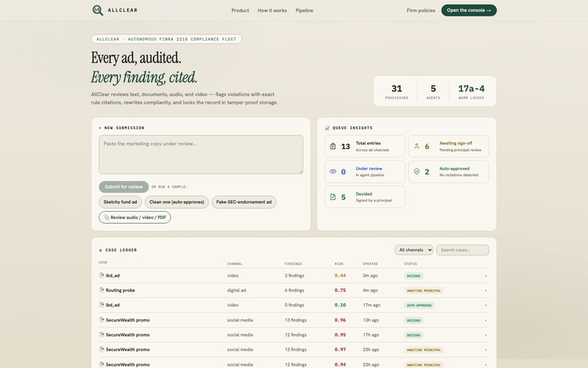Screen dimensions: 588x368
Task: Click the AllClear magnifier logo icon
Action: click(x=98, y=10)
